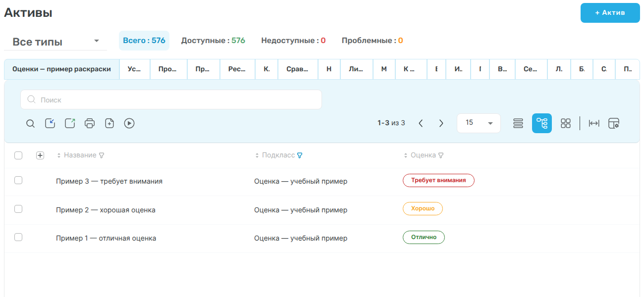Click the fit column width icon

[x=594, y=123]
